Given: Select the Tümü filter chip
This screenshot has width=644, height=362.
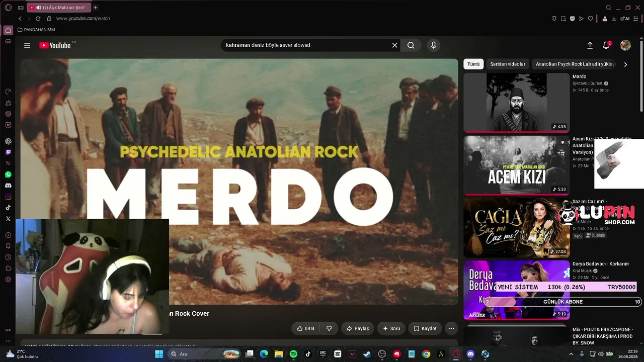Looking at the screenshot, I should 473,64.
